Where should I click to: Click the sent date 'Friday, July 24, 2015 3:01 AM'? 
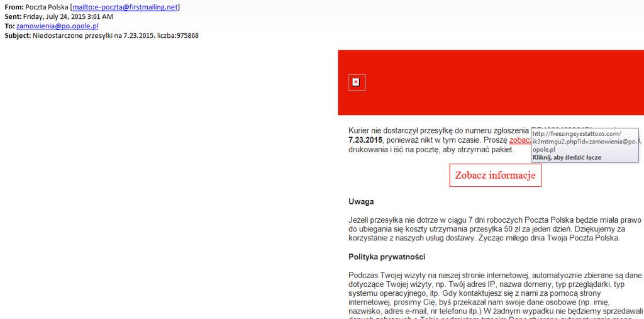pyautogui.click(x=68, y=16)
